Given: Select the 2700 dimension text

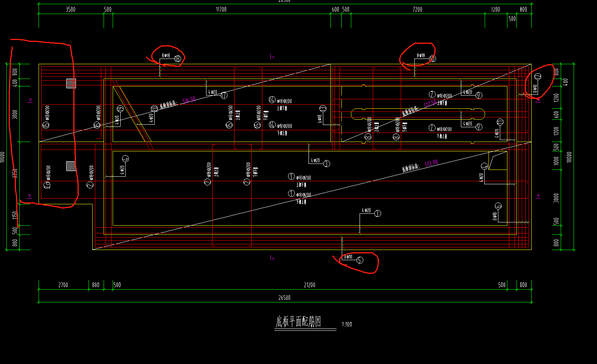Looking at the screenshot, I should pos(63,285).
